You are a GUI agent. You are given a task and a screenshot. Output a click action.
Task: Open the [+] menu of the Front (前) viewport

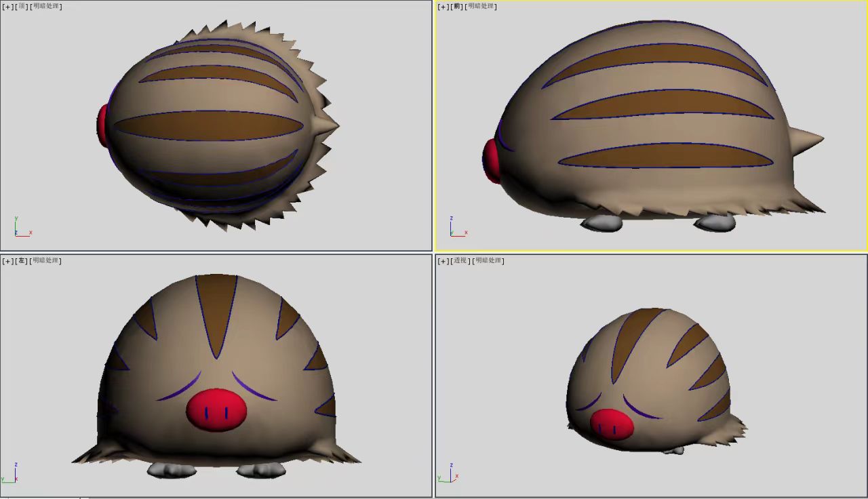coord(443,6)
